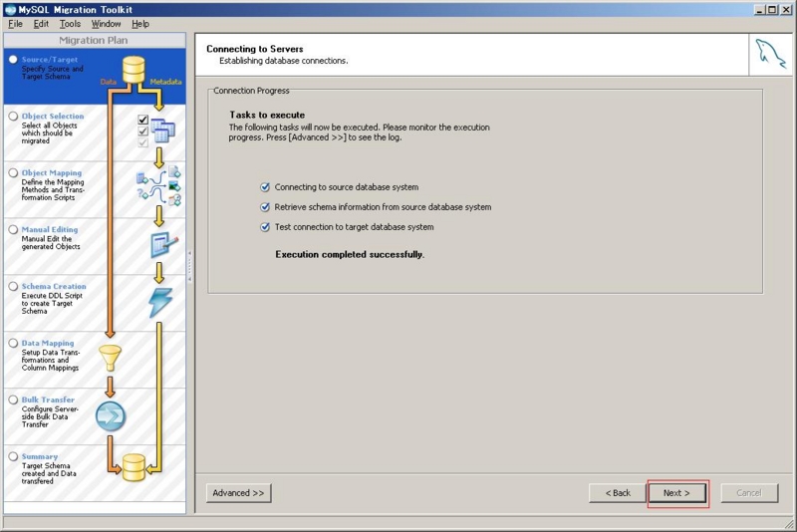
Task: Select the Schema Creation step radio button
Action: (13, 287)
